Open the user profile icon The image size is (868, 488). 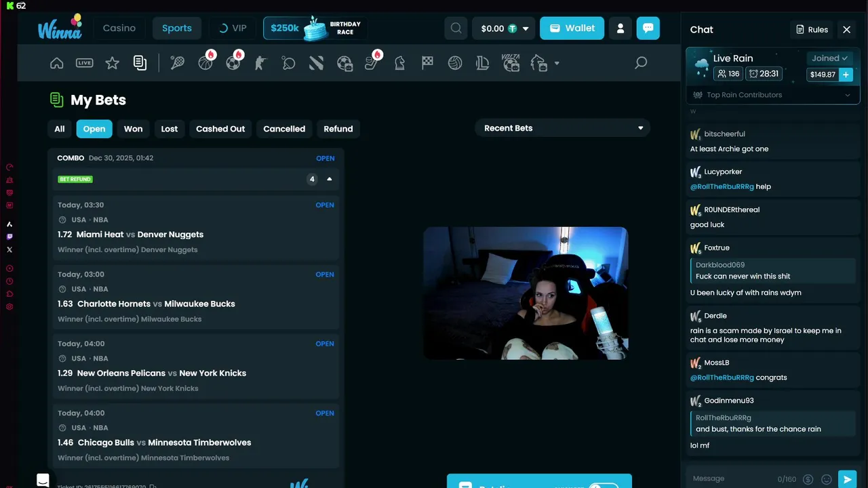click(620, 28)
